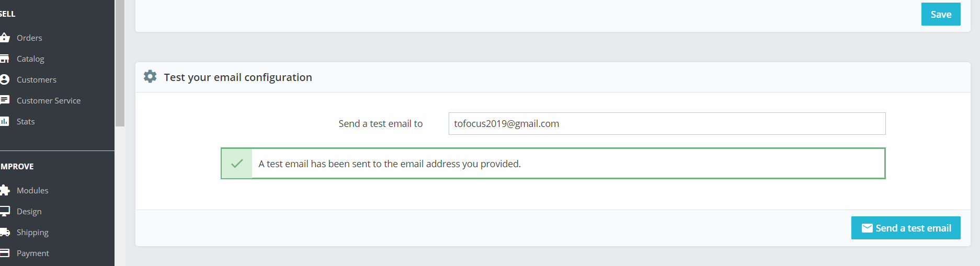Focus the test email address input field
Screen dimensions: 980x266
click(x=667, y=124)
